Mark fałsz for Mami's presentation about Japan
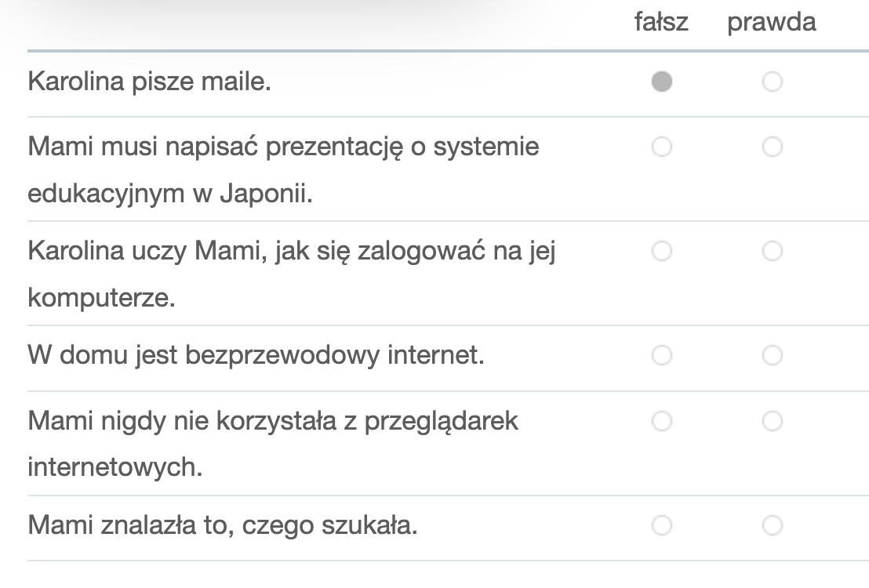This screenshot has width=869, height=588. (x=662, y=147)
